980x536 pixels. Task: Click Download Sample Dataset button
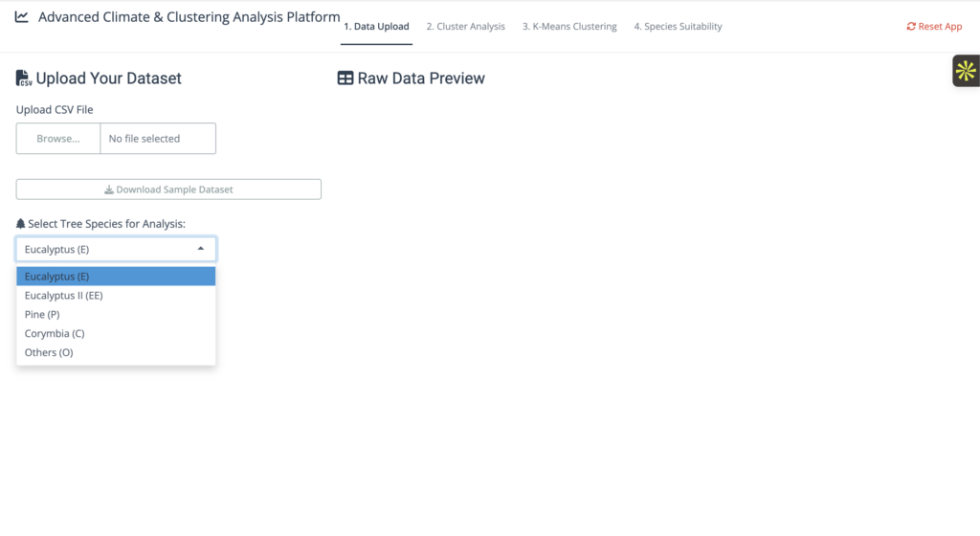click(x=168, y=190)
